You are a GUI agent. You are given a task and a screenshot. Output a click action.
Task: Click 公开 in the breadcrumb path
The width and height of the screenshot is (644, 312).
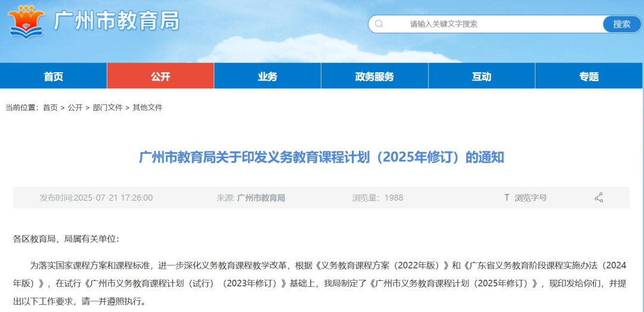pyautogui.click(x=75, y=108)
